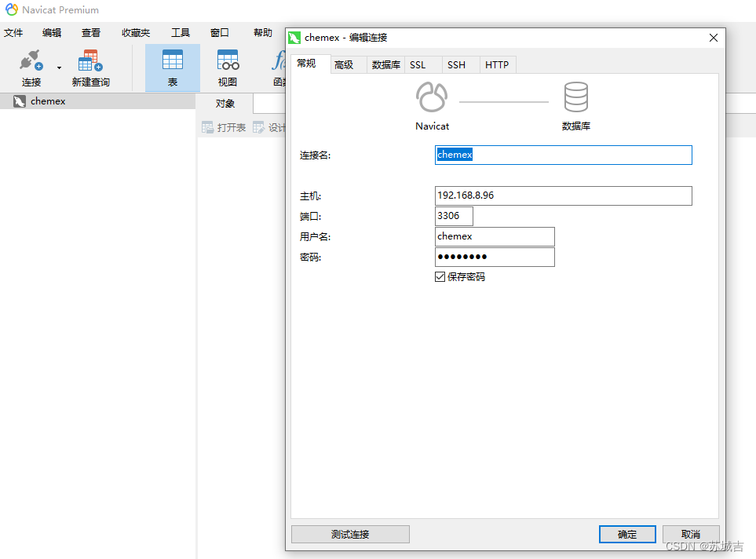Screen dimensions: 756x559
Task: Switch to the SSH tab
Action: [456, 64]
